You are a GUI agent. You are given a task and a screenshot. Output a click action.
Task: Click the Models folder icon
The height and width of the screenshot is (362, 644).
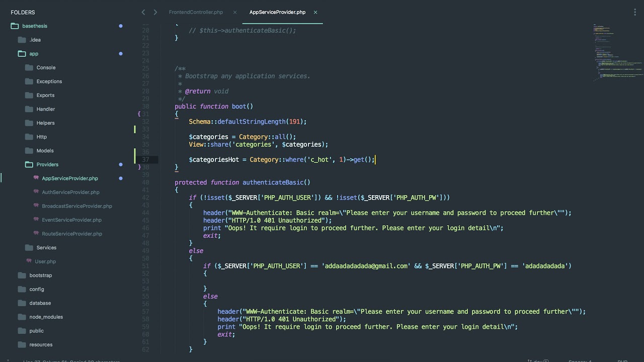coord(29,150)
